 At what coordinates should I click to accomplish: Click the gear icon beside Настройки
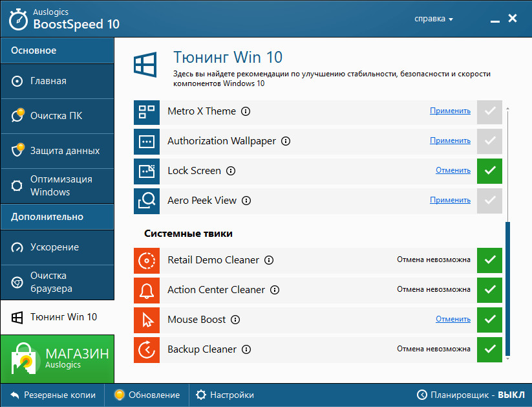point(201,395)
